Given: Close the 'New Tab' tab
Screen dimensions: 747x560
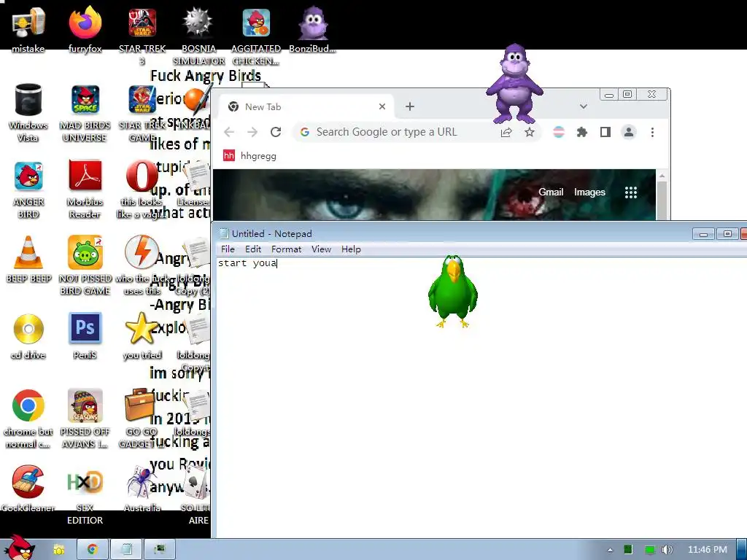Looking at the screenshot, I should [382, 106].
